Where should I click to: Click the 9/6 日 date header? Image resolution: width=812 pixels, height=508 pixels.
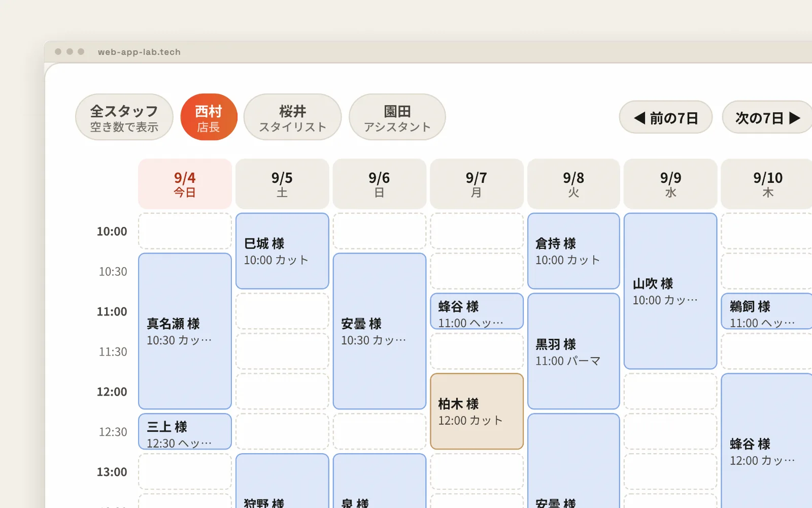click(x=380, y=184)
